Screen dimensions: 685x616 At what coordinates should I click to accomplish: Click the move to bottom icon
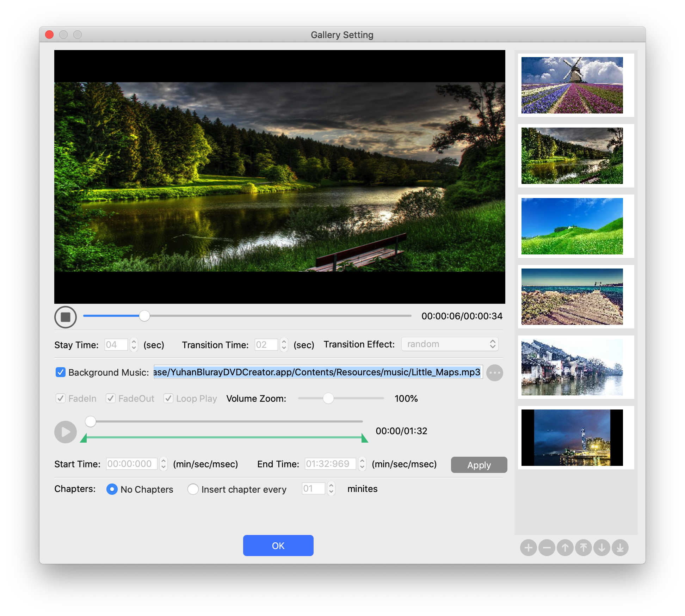(x=620, y=548)
